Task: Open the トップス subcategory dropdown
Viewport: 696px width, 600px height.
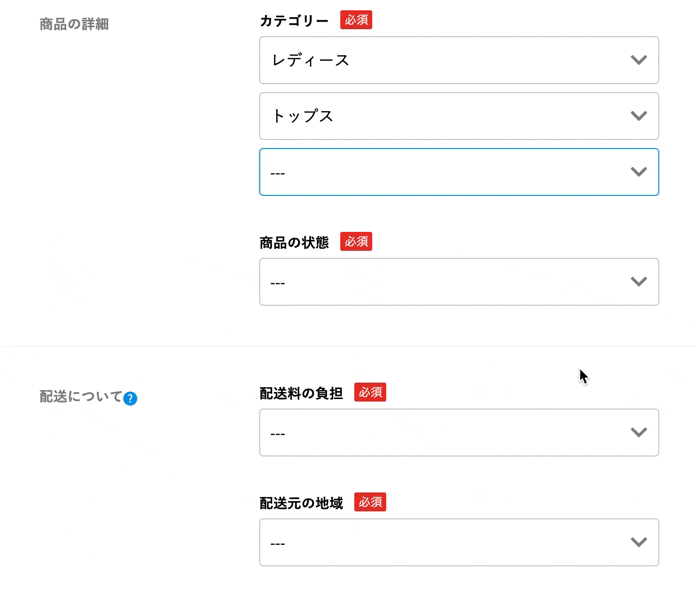Action: coord(459,116)
